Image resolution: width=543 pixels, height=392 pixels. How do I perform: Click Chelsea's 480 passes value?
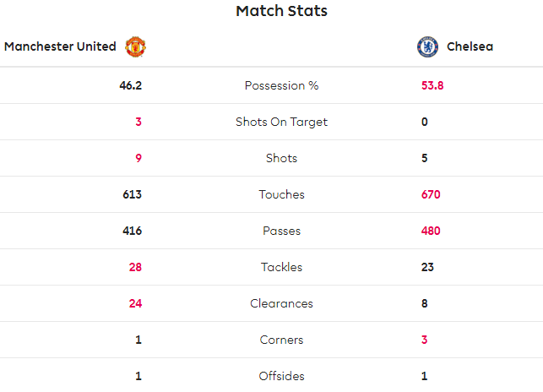coord(431,231)
